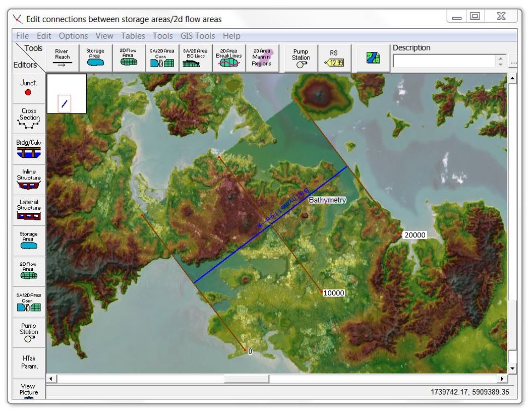The width and height of the screenshot is (532, 417).
Task: Open the Options menu
Action: point(73,36)
